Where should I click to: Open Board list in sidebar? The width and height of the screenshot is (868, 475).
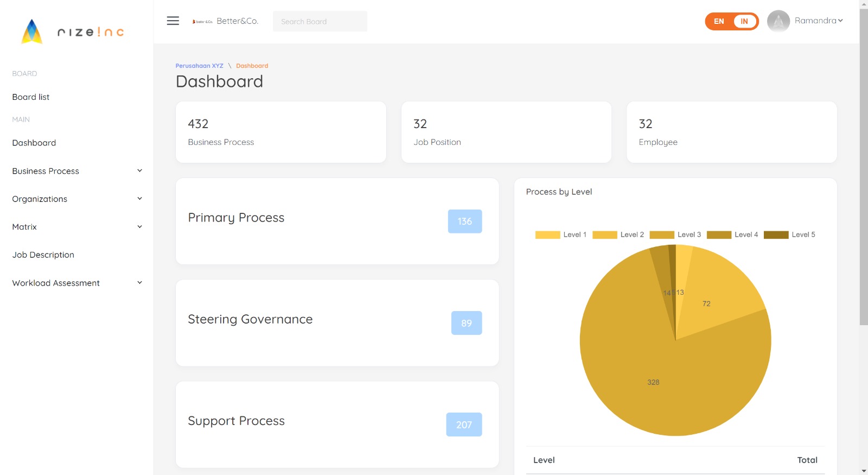(x=31, y=97)
